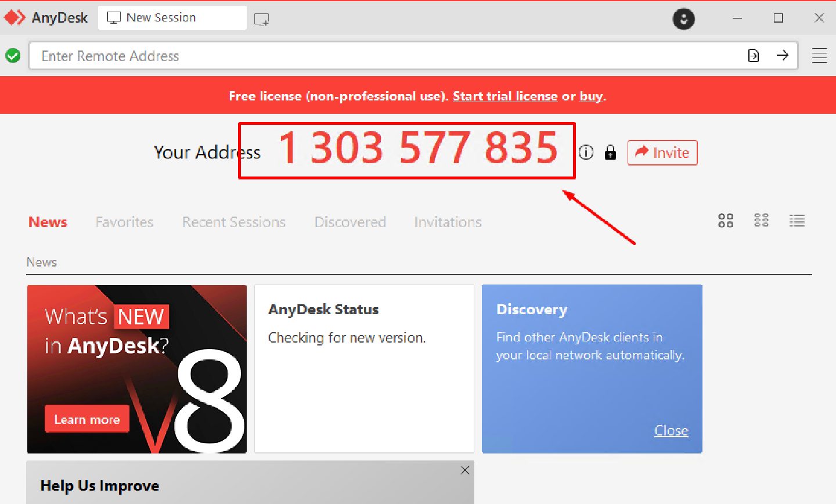Dismiss the Help Us Improve panel

coord(465,470)
